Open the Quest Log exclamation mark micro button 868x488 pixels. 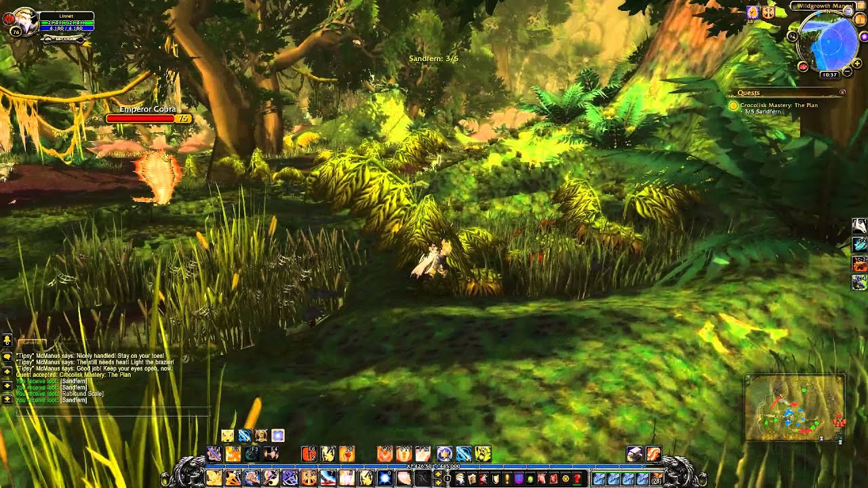click(x=507, y=479)
